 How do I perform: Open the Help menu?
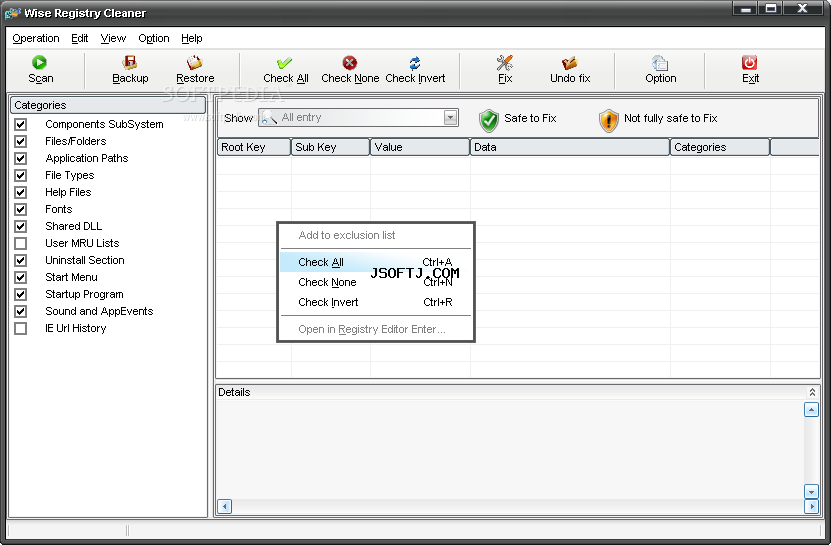(191, 38)
